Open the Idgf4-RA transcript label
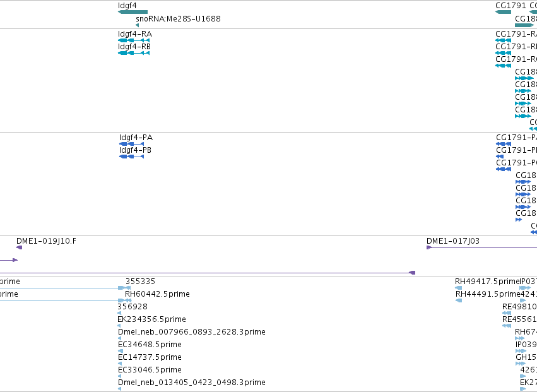537x392 pixels. 135,34
